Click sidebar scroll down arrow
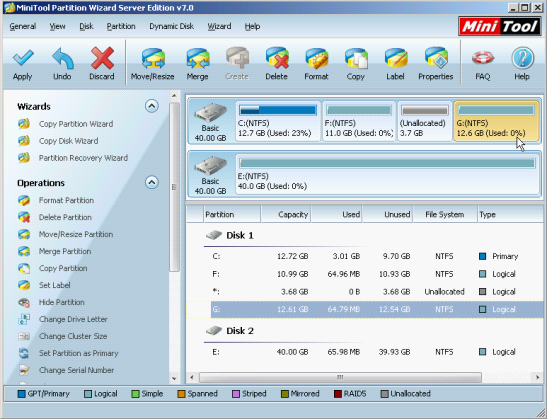547x419 pixels. (174, 378)
